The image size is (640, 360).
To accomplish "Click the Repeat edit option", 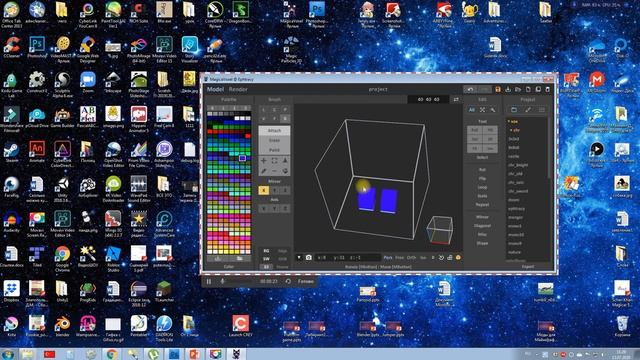I will pos(482,204).
